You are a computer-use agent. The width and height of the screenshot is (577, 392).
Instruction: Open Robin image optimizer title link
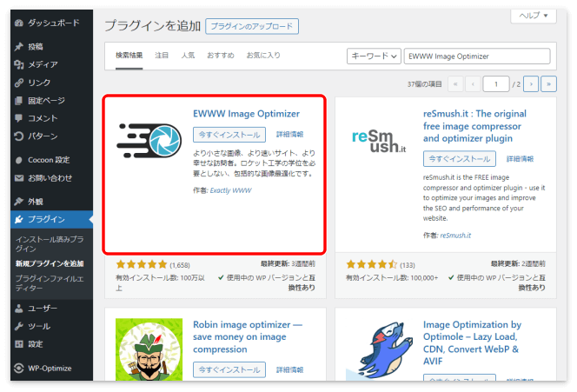pyautogui.click(x=248, y=336)
